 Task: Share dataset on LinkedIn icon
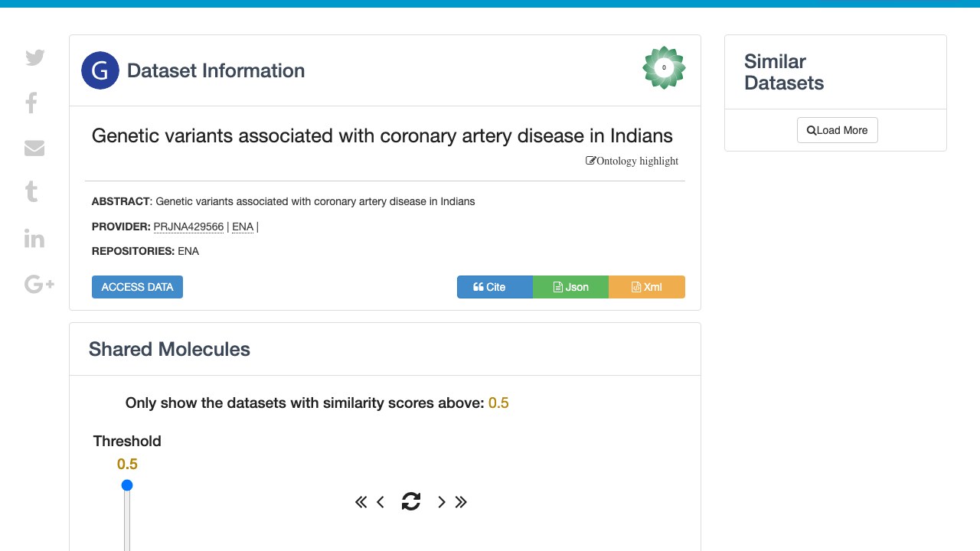click(34, 238)
